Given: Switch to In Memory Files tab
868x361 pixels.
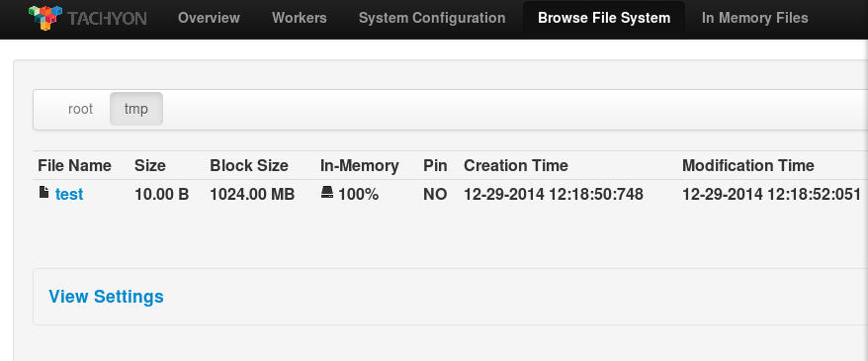Looking at the screenshot, I should tap(755, 18).
